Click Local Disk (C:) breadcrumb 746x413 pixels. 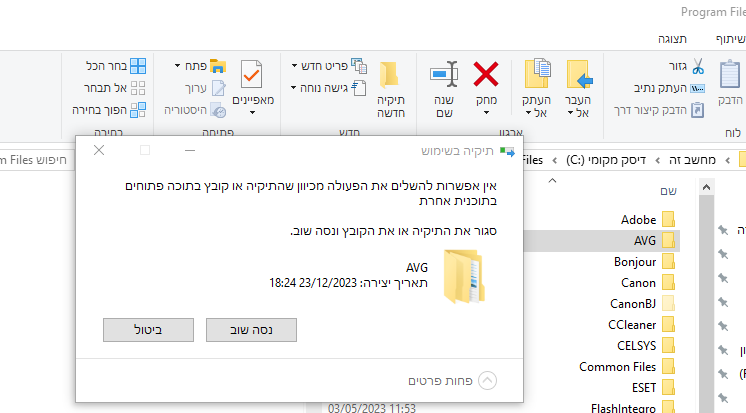click(606, 160)
